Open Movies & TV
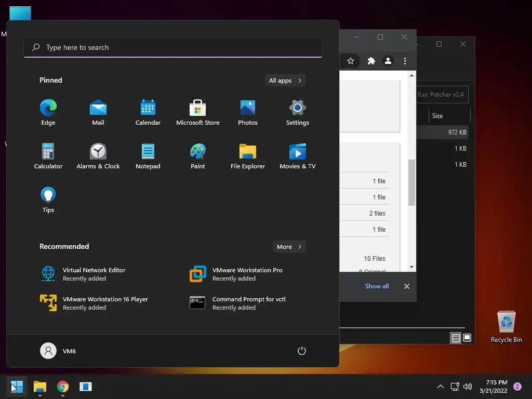 click(x=298, y=156)
